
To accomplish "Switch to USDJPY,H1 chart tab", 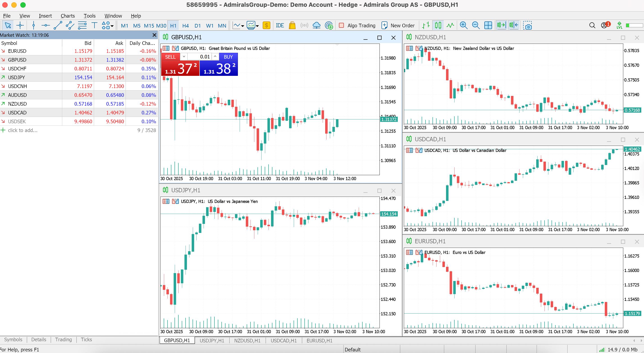I will [212, 341].
